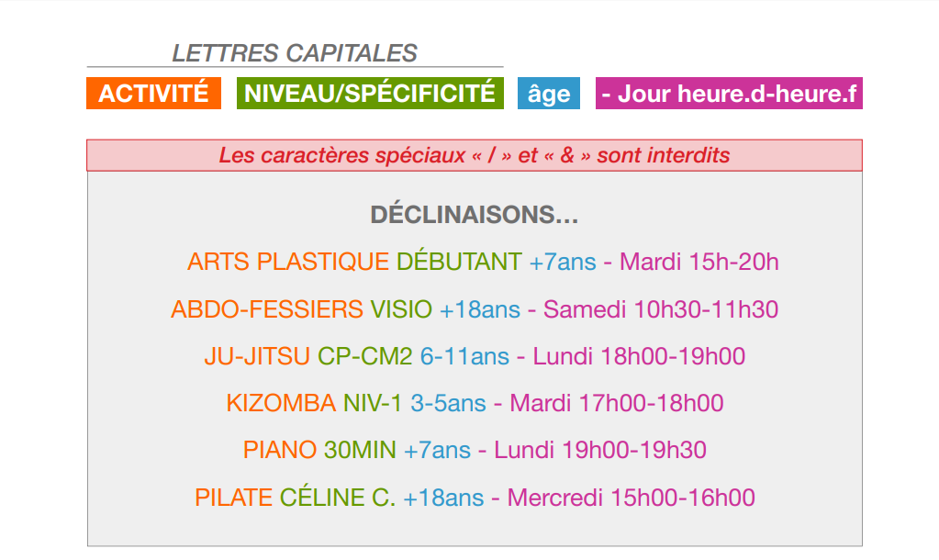This screenshot has width=939, height=560.
Task: Click PIANO orange text
Action: tap(280, 450)
